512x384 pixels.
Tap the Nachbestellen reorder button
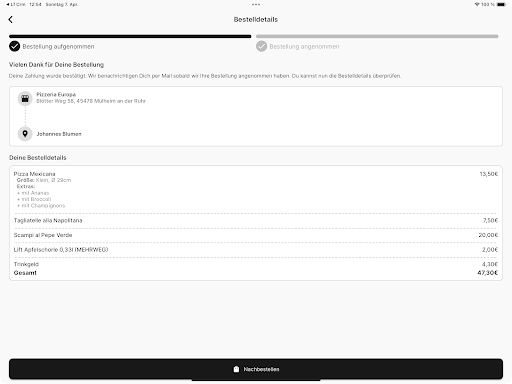click(x=256, y=369)
